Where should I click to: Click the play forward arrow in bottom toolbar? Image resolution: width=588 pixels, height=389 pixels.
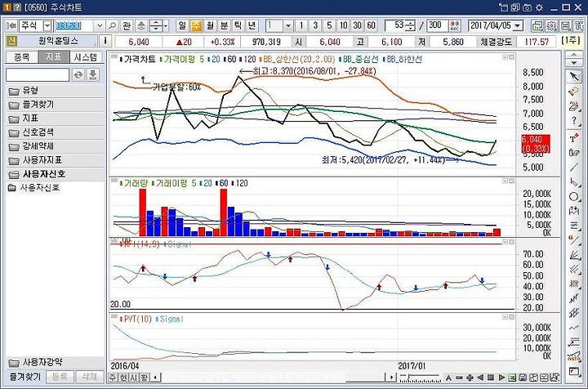pos(501,378)
